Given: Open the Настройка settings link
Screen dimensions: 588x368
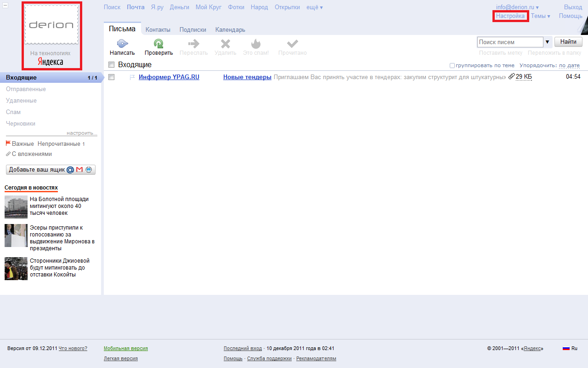Looking at the screenshot, I should pyautogui.click(x=510, y=16).
